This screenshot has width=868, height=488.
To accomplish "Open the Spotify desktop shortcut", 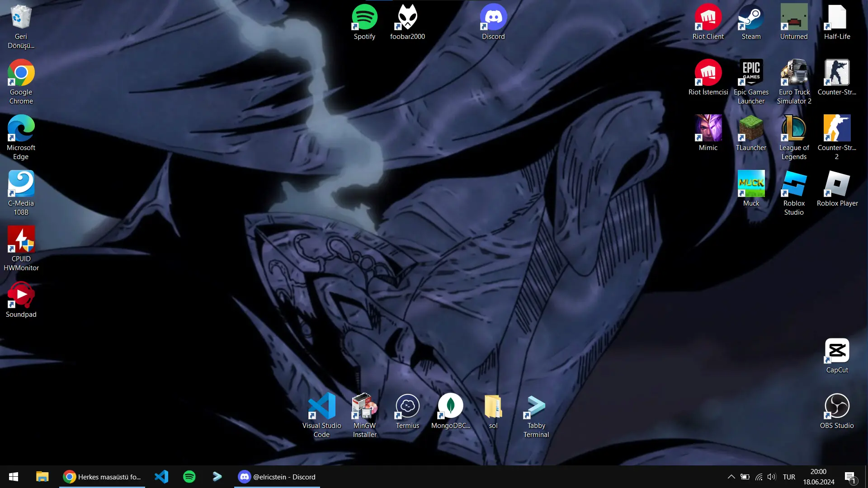I will (364, 22).
